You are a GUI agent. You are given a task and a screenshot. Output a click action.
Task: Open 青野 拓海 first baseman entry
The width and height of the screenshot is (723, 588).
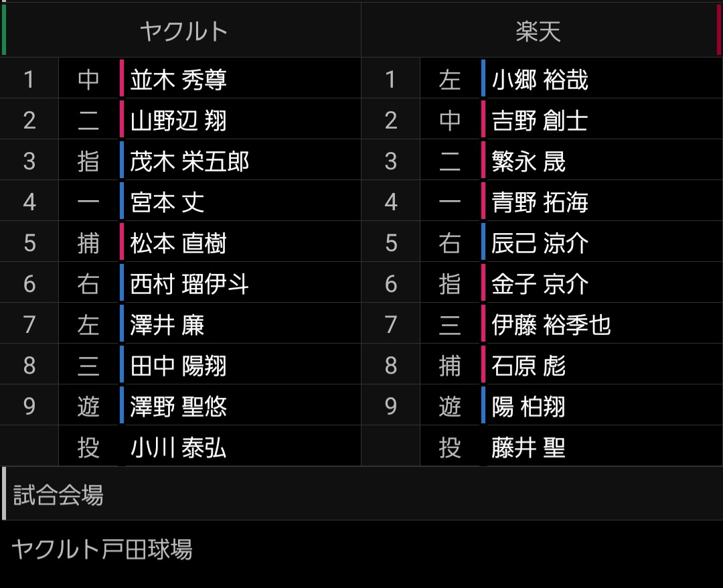pyautogui.click(x=540, y=202)
